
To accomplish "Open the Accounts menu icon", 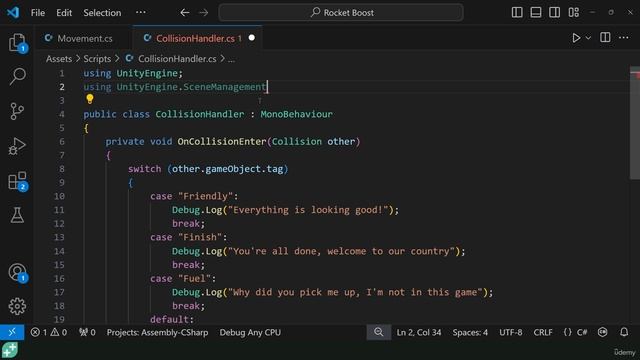I will click(17, 272).
